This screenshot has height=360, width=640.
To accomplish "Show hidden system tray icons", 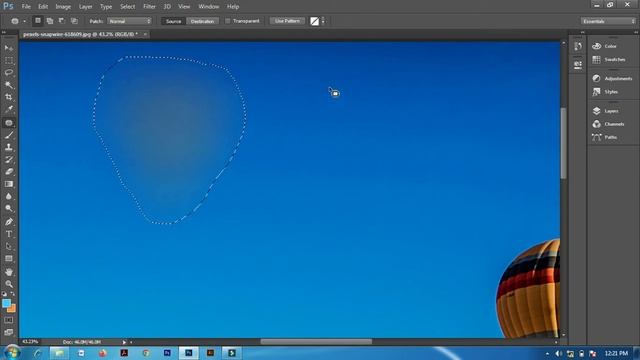I will click(547, 353).
